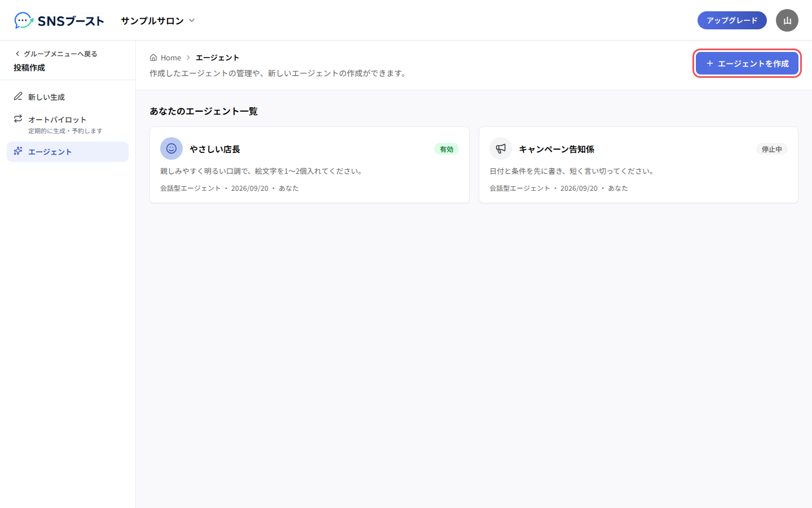Click the SNSブースト logo
This screenshot has width=812, height=508.
pyautogui.click(x=59, y=21)
